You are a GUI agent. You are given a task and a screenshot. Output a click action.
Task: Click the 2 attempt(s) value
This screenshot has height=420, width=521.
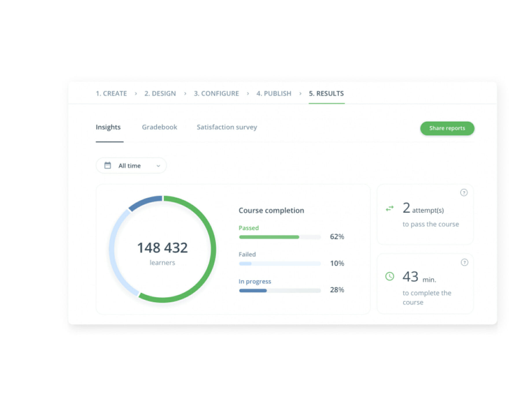(x=423, y=208)
